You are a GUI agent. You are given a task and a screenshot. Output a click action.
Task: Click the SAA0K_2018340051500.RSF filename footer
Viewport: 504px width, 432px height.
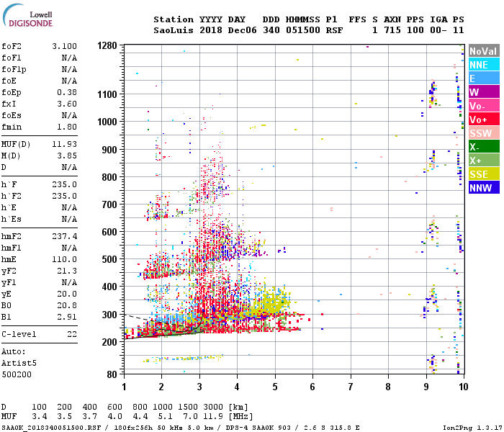[x=51, y=428]
